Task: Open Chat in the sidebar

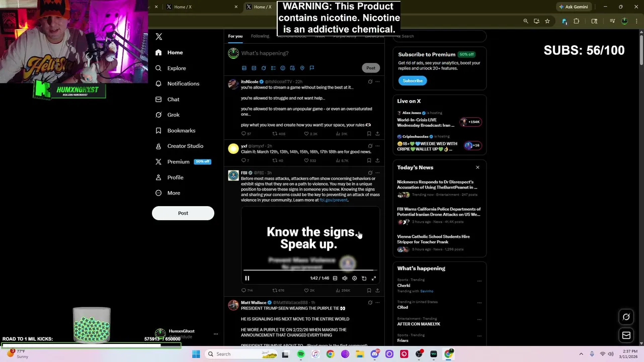Action: click(x=168, y=99)
